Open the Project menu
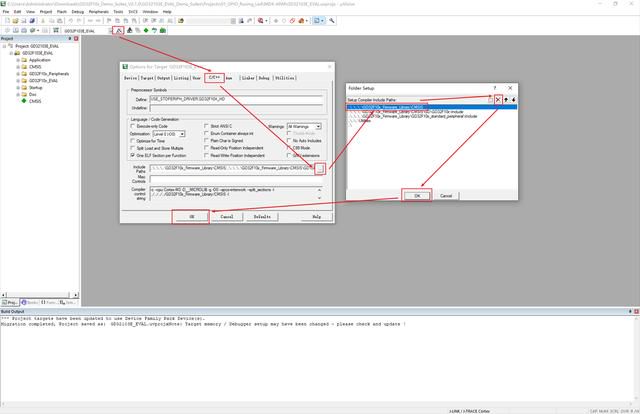640x414 pixels. click(46, 12)
